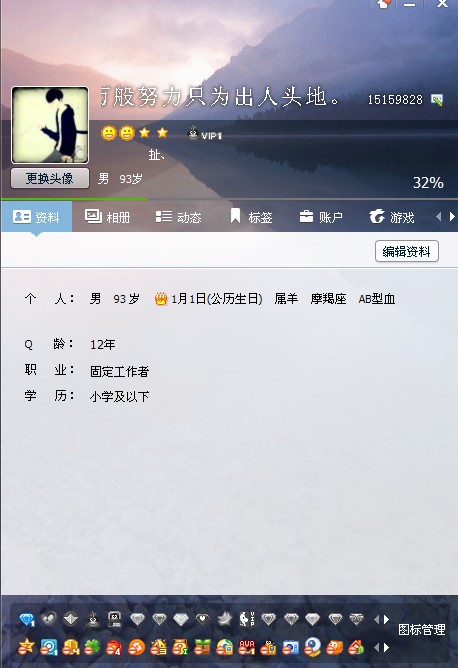The image size is (458, 668).
Task: Click the AVA game icon
Action: tap(247, 648)
